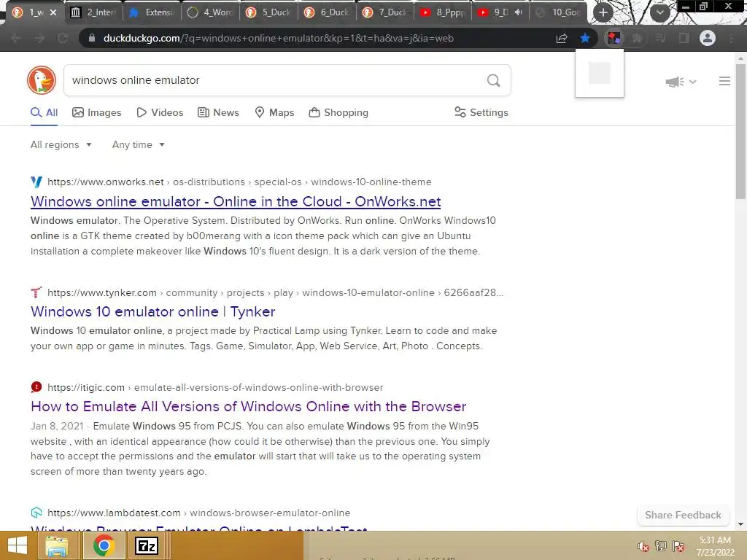Switch to the 5_Duck tab
The height and width of the screenshot is (560, 747).
point(269,12)
